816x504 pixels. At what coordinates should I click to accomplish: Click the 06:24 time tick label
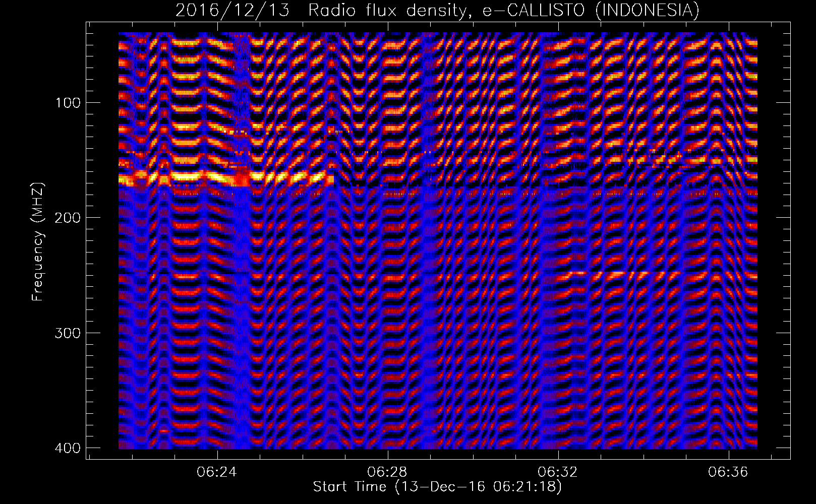click(x=217, y=472)
